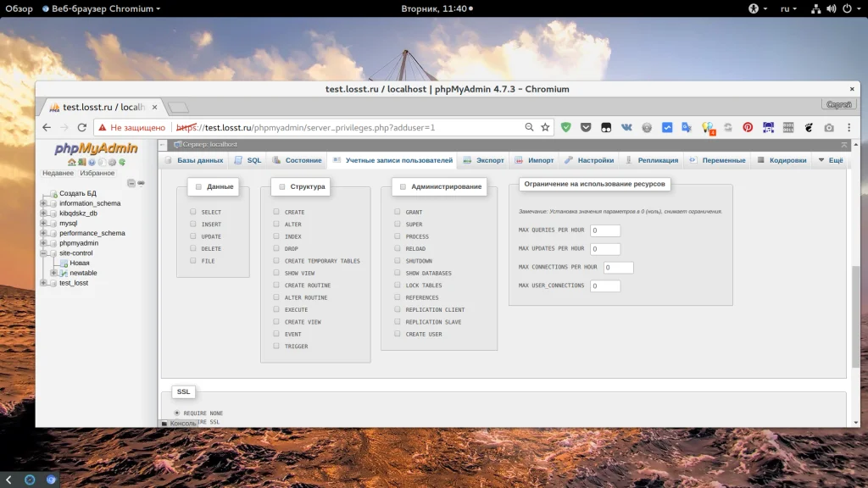
Task: Click the VK extension icon
Action: point(627,127)
